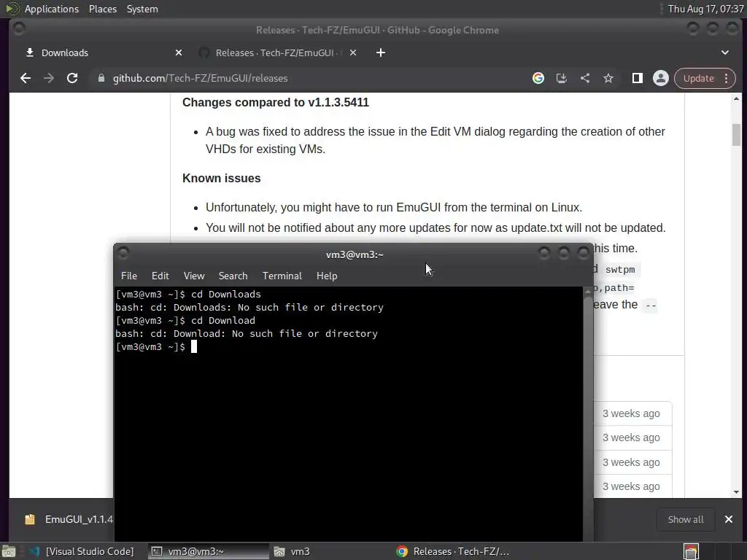Open the Applications menu
Screen dimensions: 747x560
coord(52,9)
